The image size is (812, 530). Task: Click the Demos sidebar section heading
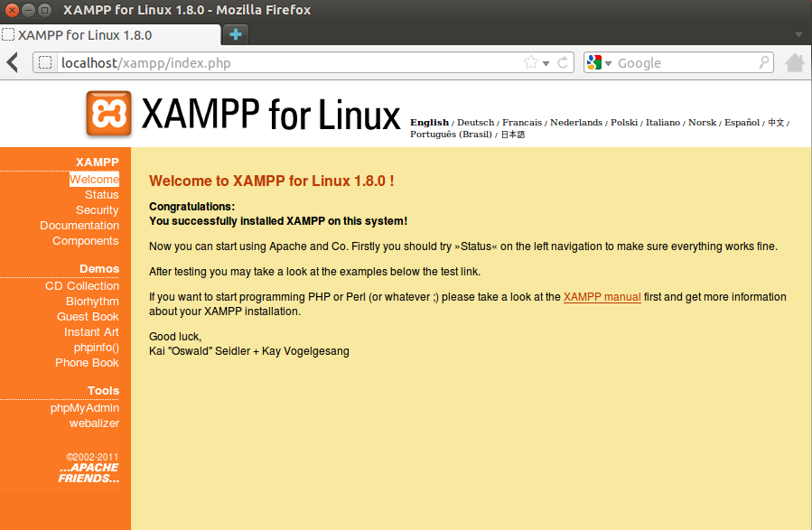(x=99, y=269)
